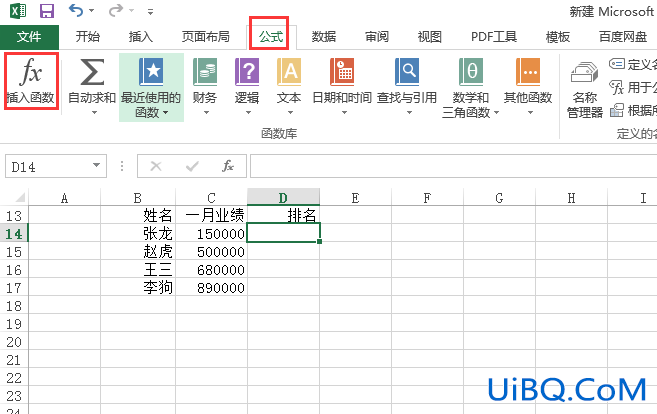Open Recently Used functions (最近使用的函数)
657x414 pixels.
[x=151, y=87]
